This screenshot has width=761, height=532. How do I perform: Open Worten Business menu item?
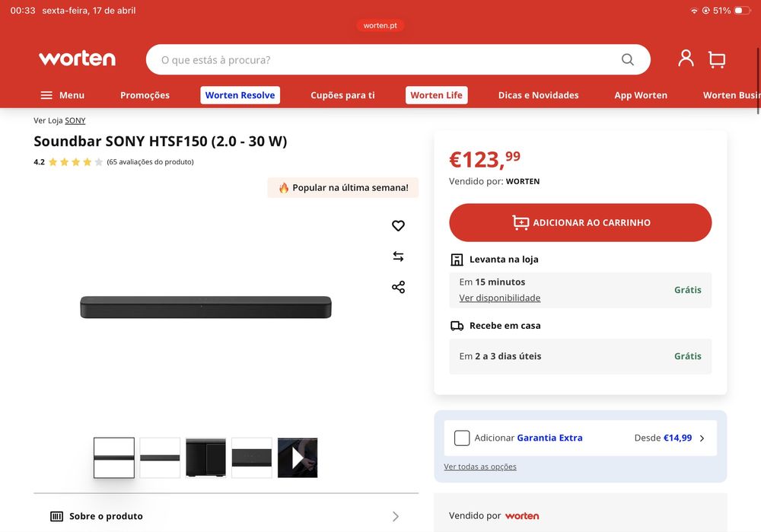(732, 95)
